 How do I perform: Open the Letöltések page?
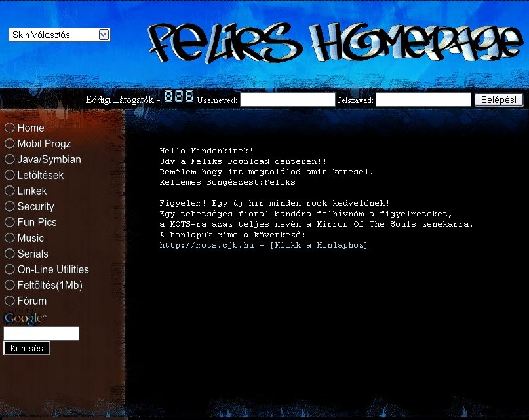click(41, 175)
